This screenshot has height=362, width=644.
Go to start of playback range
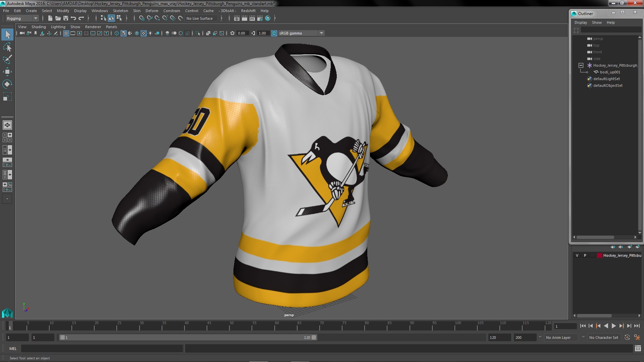click(583, 326)
